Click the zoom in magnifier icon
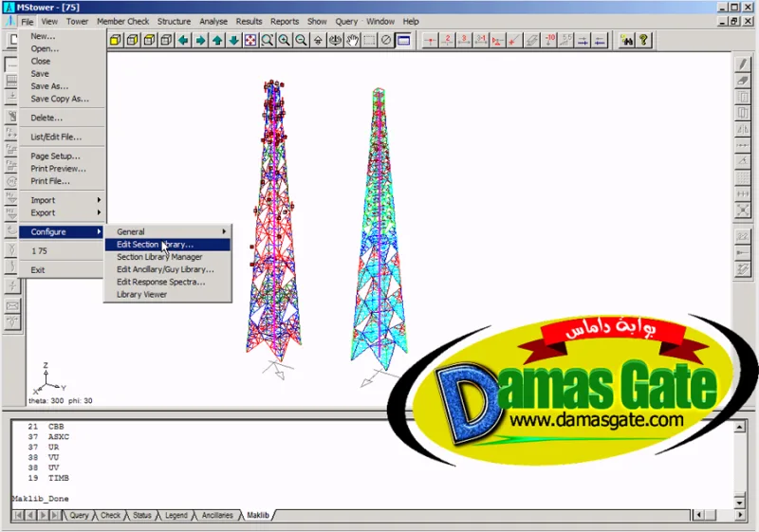Screen dimensions: 759x532 284,40
